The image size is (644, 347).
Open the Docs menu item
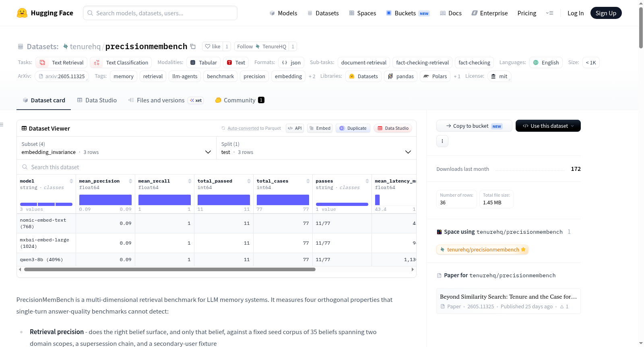pyautogui.click(x=450, y=13)
